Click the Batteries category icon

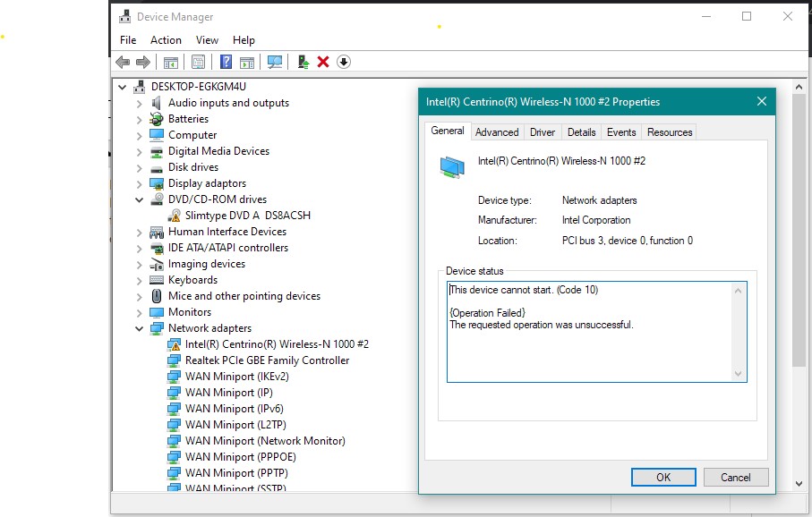point(157,119)
